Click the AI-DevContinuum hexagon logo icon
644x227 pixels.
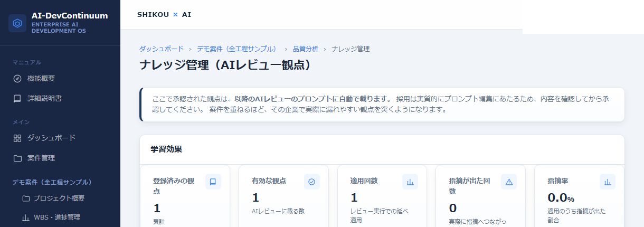17,23
